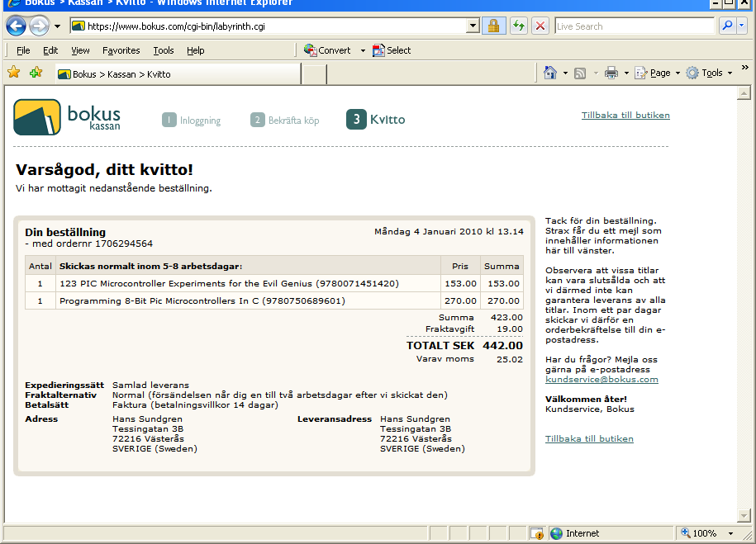Open the File menu
756x544 pixels.
pos(23,50)
